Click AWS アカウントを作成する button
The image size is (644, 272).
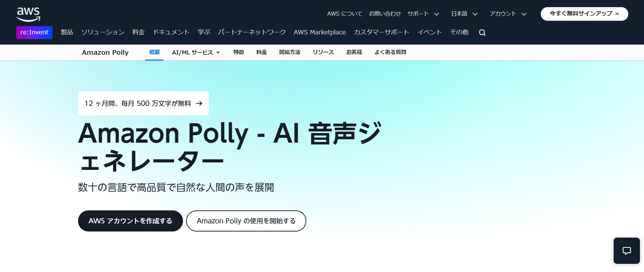click(x=131, y=221)
